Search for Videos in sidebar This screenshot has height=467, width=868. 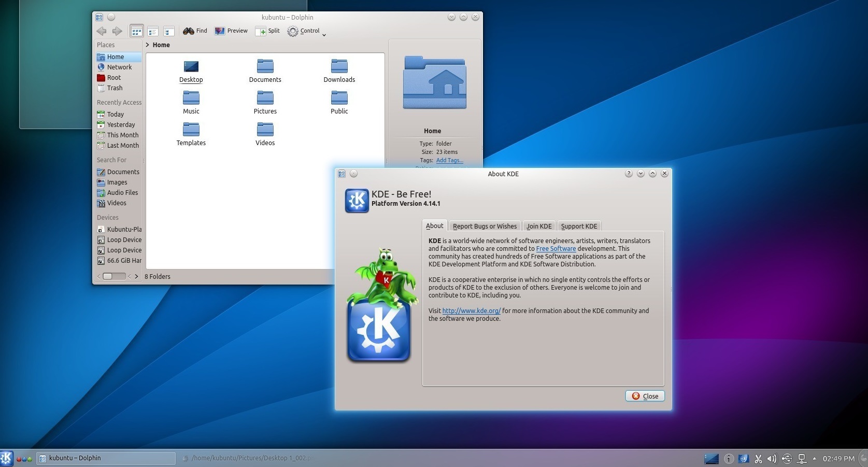[x=119, y=203]
